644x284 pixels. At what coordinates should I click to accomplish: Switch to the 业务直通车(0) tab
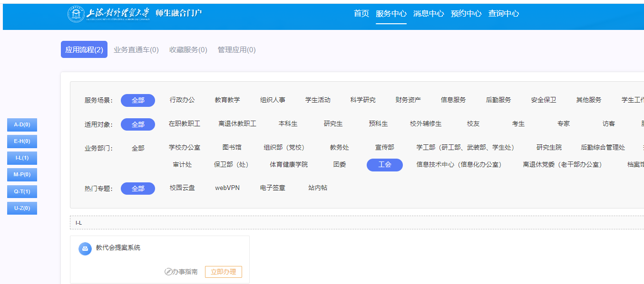click(136, 50)
